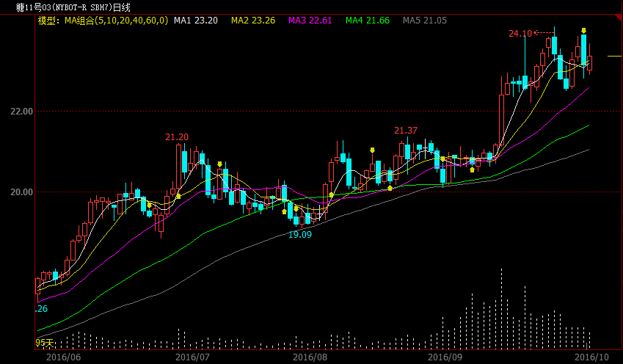Select the 19.09 low price label
Screen dimensions: 623x364
click(300, 234)
